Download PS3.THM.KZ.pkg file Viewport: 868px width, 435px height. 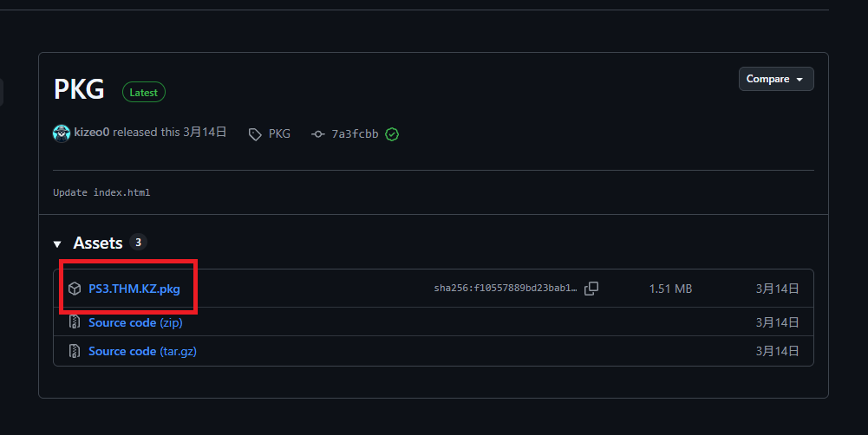[134, 289]
